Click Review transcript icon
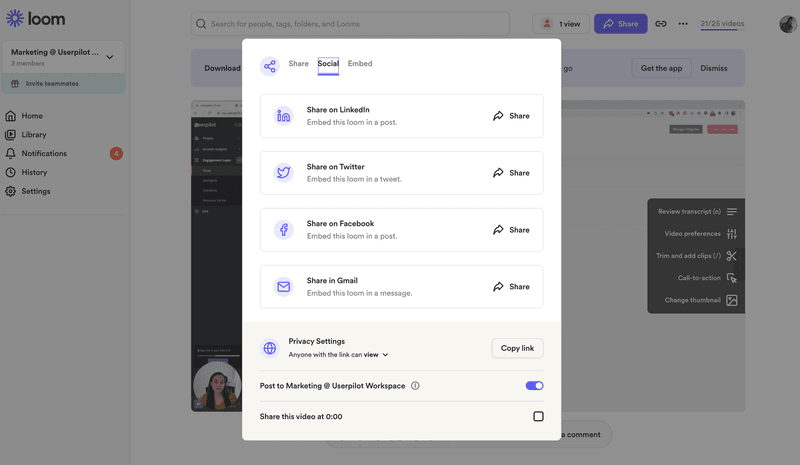Viewport: 800px width, 465px height. click(732, 211)
